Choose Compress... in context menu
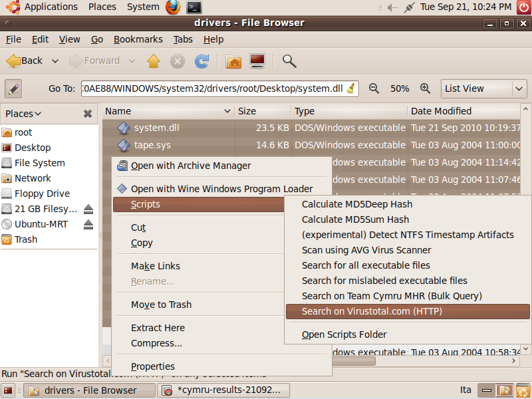The height and width of the screenshot is (399, 532). (199, 343)
